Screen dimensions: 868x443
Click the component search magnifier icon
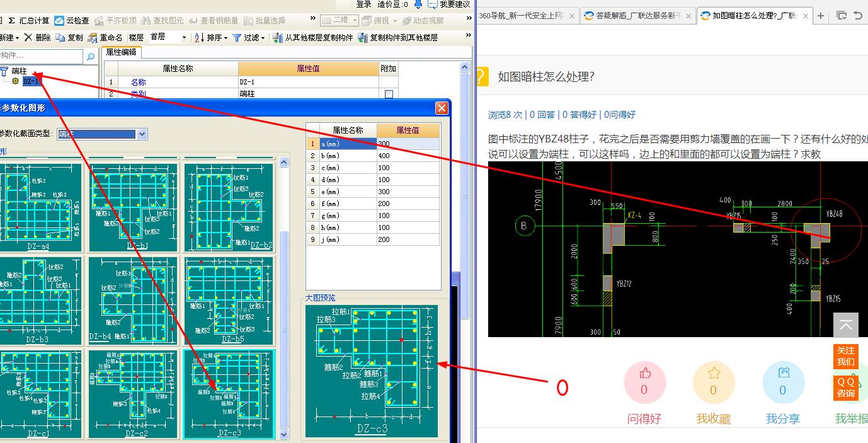(91, 56)
